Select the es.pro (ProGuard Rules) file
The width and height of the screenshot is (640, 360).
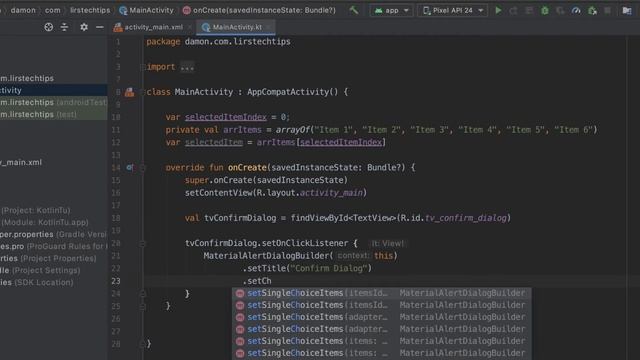tap(53, 247)
